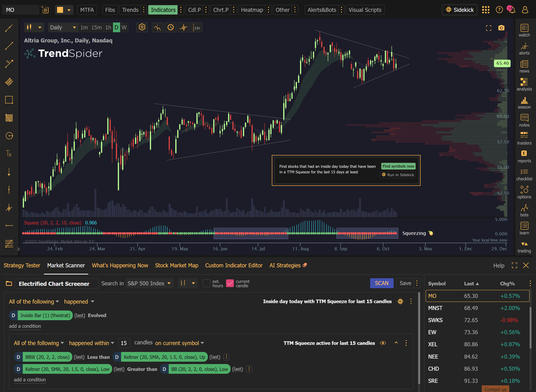Switch to the Strategy Tester tab
This screenshot has width=536, height=392.
(22, 265)
